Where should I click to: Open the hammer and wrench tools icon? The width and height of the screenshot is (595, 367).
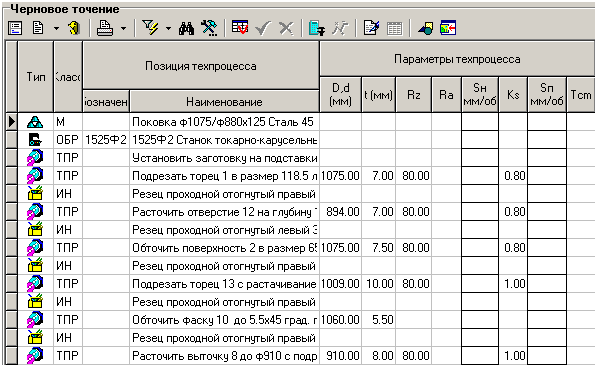[x=209, y=28]
